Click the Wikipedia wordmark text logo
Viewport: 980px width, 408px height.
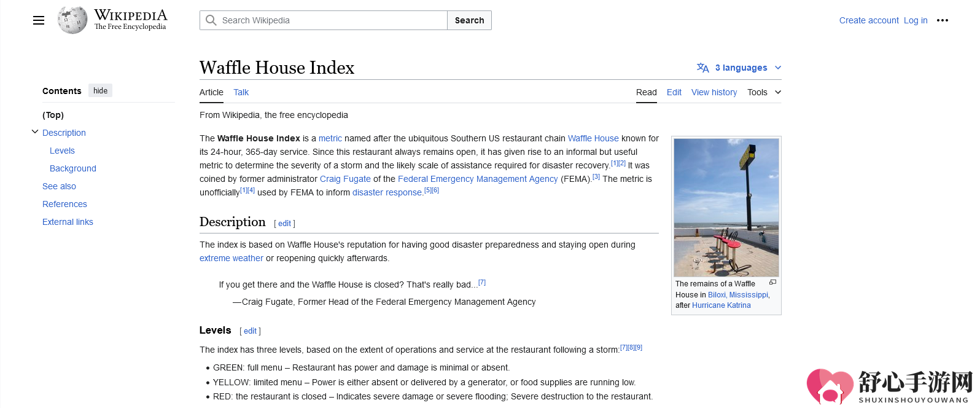click(130, 19)
